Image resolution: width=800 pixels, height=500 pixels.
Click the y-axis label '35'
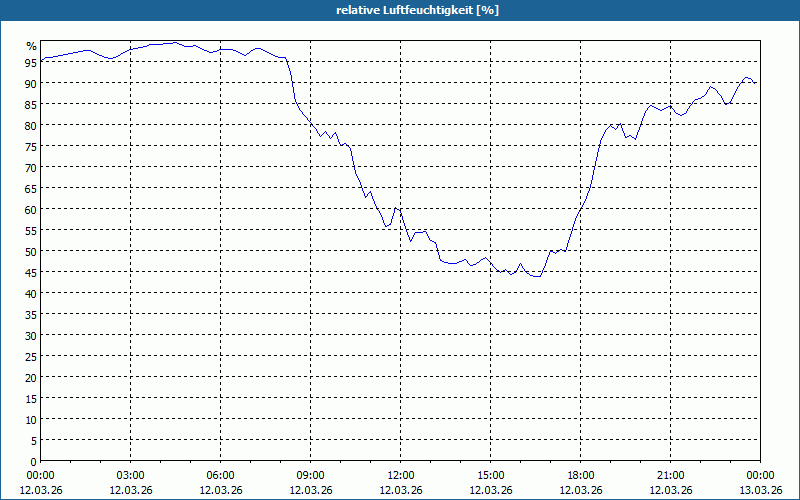tap(31, 314)
